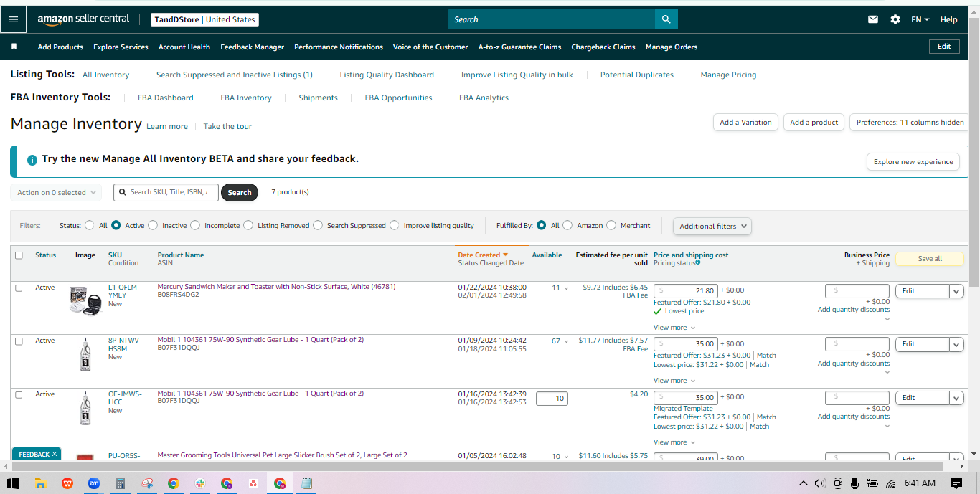This screenshot has height=494, width=980.
Task: Open Slack from the taskbar
Action: [x=200, y=483]
